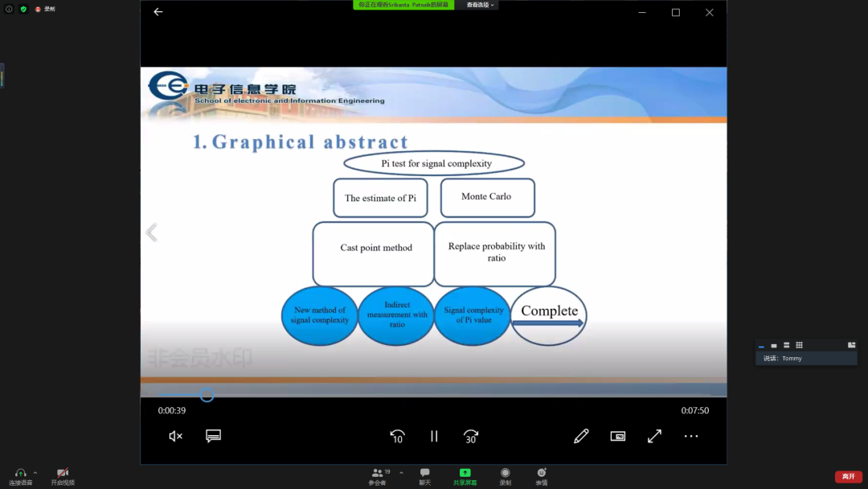Open 参会者 participants panel
The height and width of the screenshot is (489, 868).
pyautogui.click(x=379, y=477)
